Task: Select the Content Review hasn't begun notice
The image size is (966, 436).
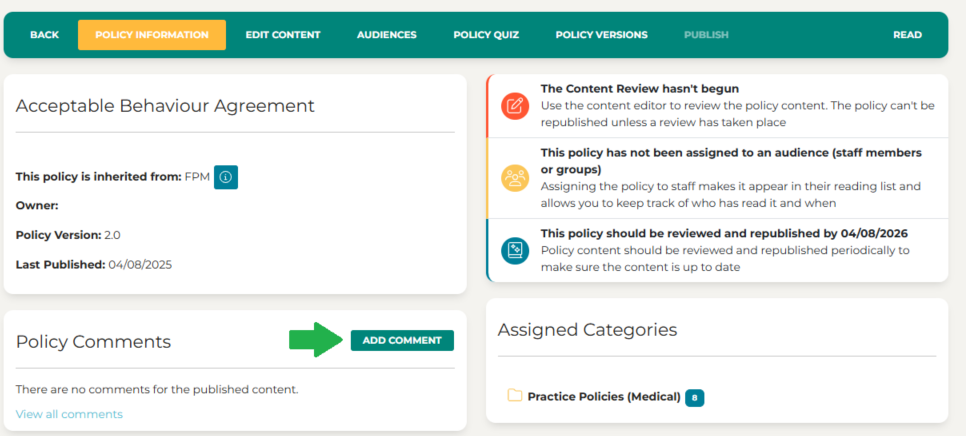Action: click(x=640, y=89)
